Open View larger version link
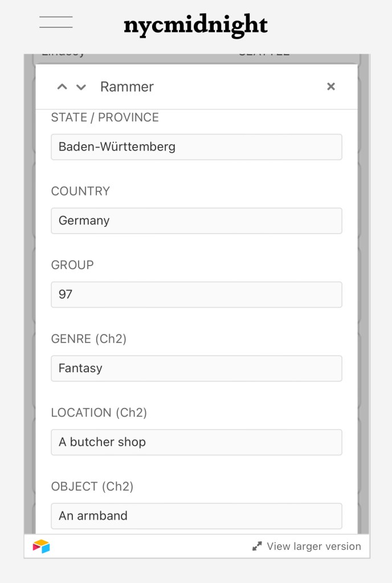 tap(313, 547)
